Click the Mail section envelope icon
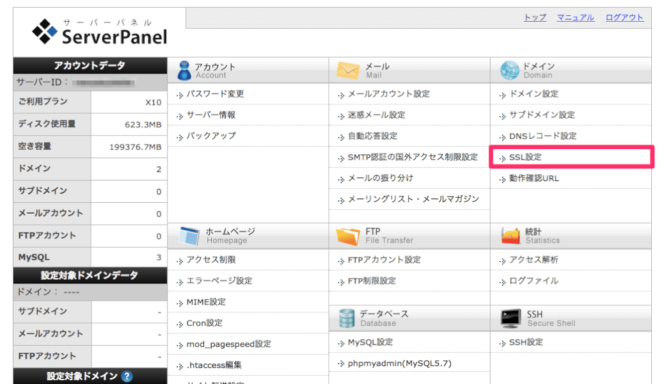 348,70
